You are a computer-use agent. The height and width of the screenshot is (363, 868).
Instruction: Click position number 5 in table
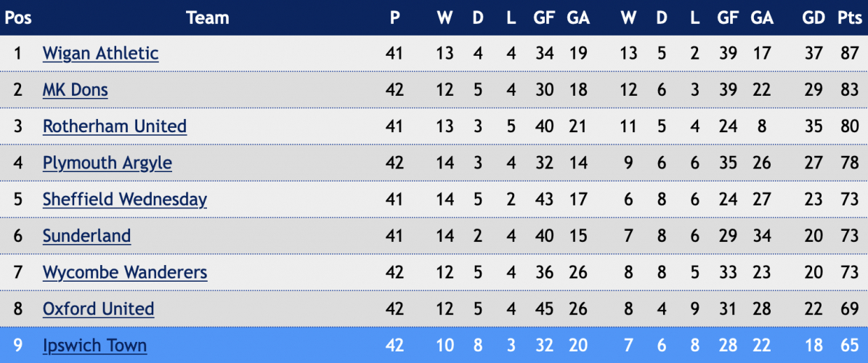17,199
